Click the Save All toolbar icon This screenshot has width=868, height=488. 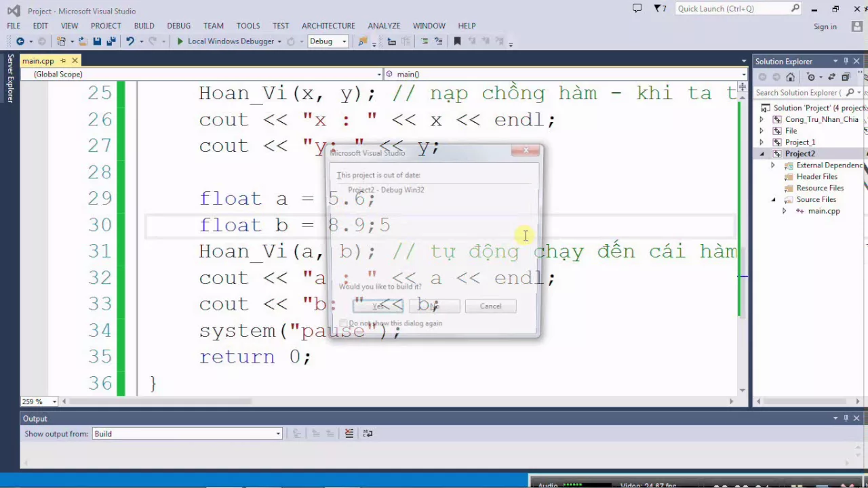click(x=111, y=41)
